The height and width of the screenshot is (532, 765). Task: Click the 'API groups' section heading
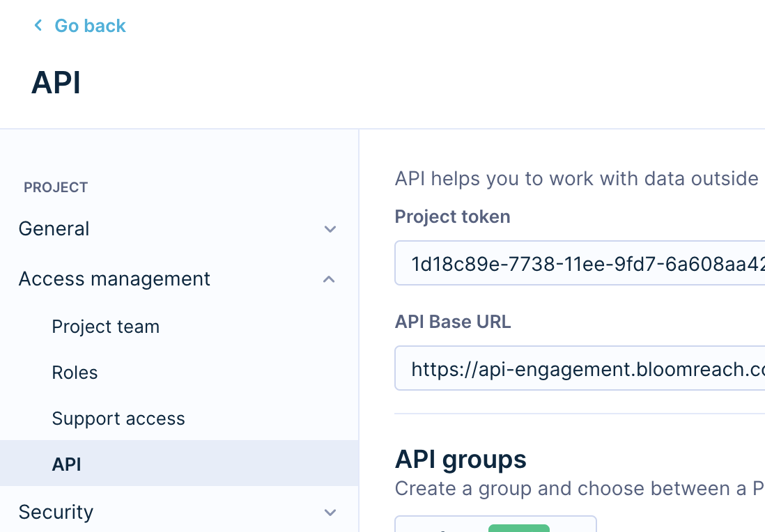tap(461, 460)
